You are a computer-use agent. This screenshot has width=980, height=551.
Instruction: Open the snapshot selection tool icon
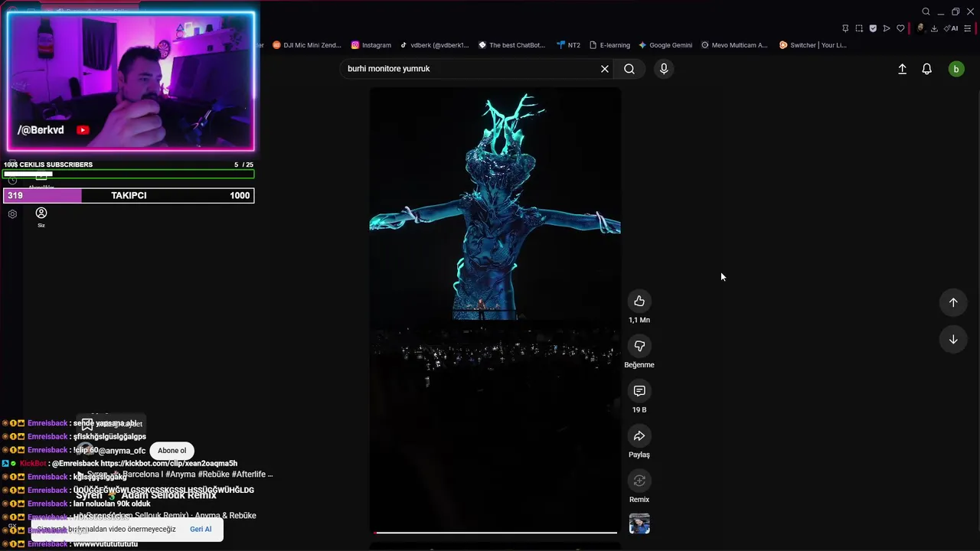point(859,28)
